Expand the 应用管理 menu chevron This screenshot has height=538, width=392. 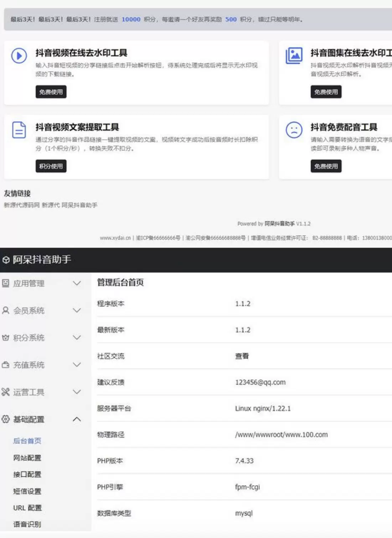77,283
